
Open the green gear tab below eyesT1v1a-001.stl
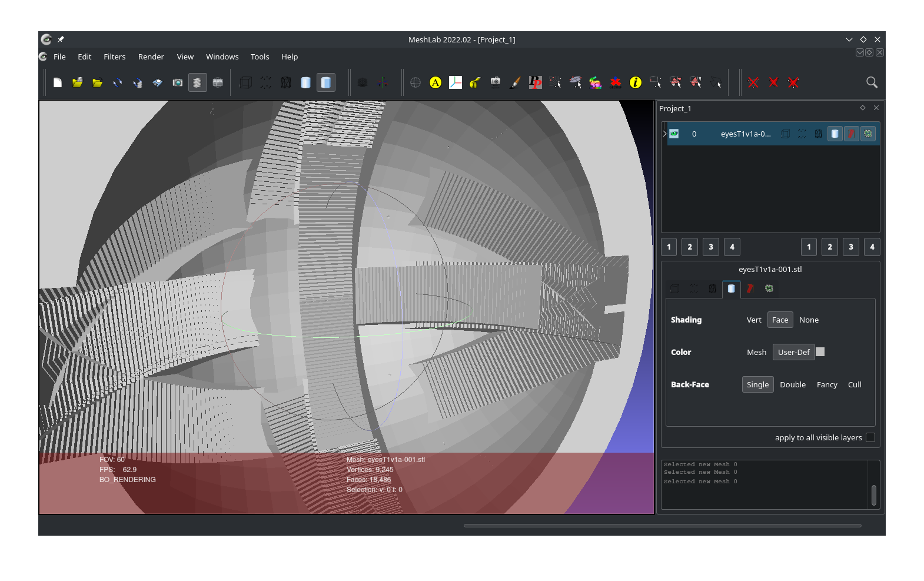[x=769, y=288]
